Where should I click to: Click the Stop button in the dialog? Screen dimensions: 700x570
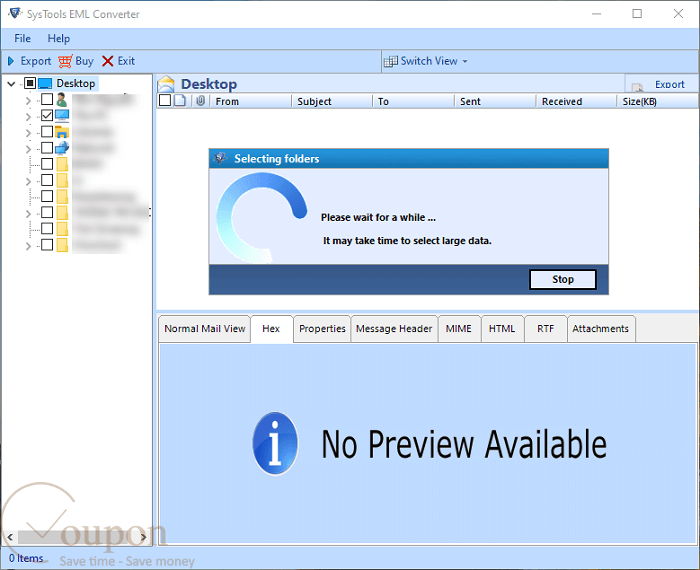pyautogui.click(x=562, y=279)
